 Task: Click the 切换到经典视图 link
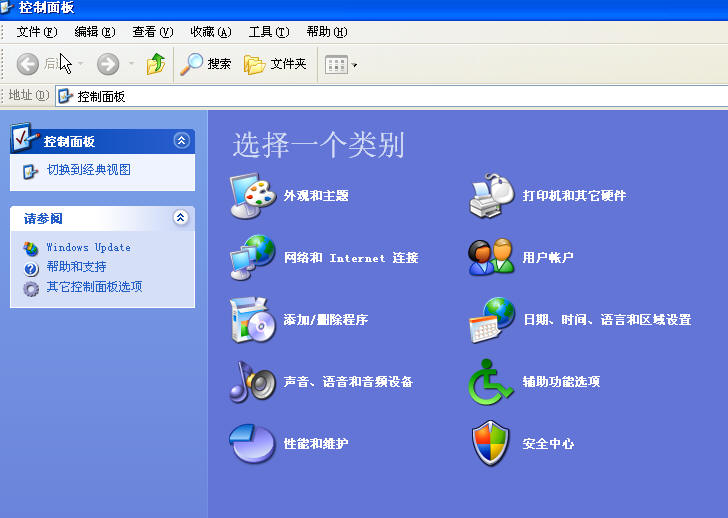tap(89, 170)
